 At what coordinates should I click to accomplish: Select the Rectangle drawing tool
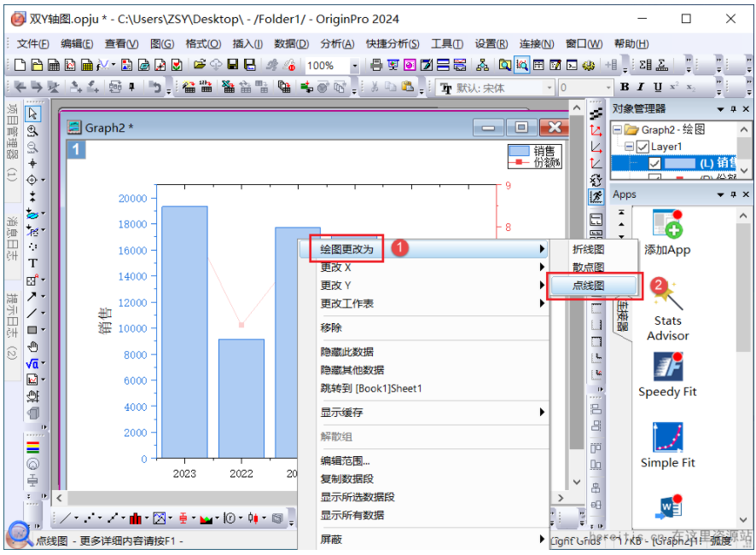(32, 330)
